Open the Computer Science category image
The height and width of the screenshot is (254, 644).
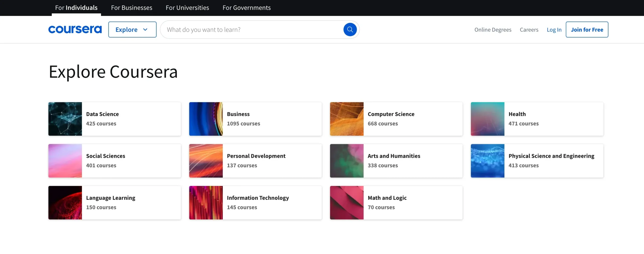point(347,119)
